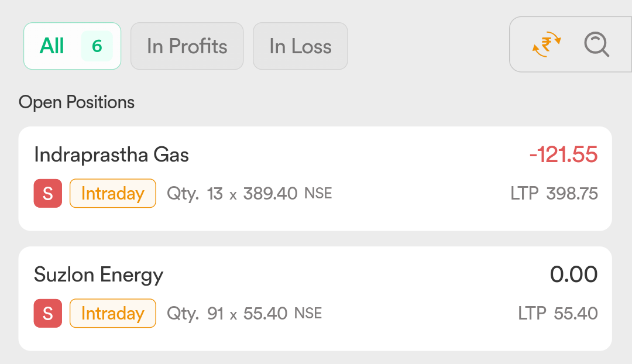This screenshot has height=364, width=632.
Task: Click the Open Positions heading
Action: (77, 102)
